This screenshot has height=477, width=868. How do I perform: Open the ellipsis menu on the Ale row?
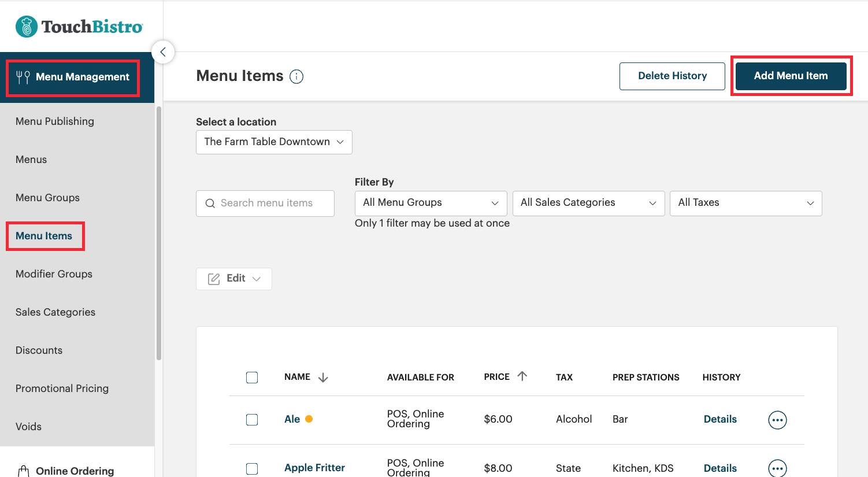pyautogui.click(x=777, y=420)
